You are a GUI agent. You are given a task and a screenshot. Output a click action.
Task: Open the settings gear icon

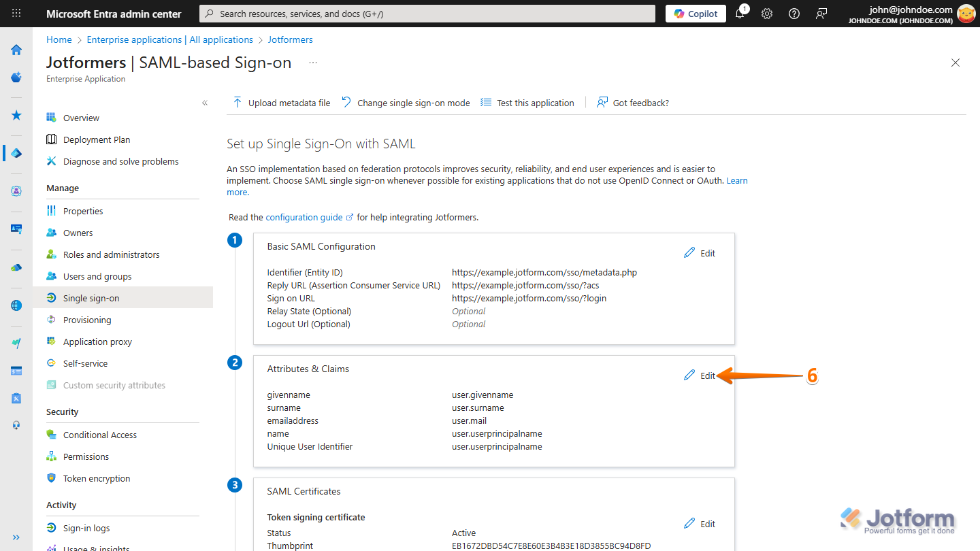(767, 14)
